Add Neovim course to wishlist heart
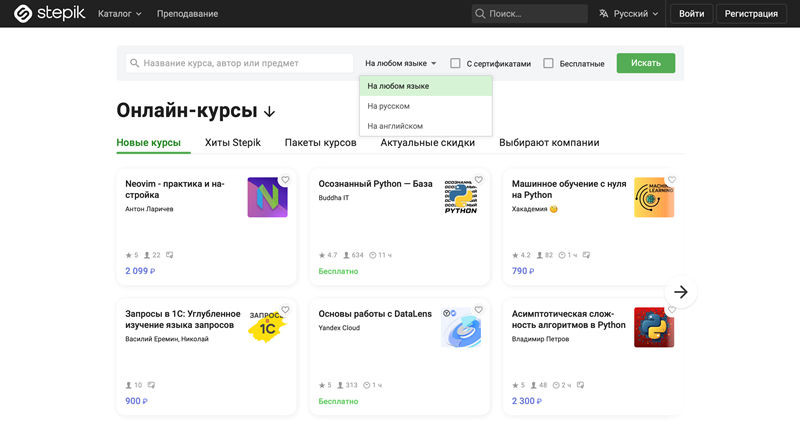This screenshot has height=424, width=800. (x=285, y=180)
